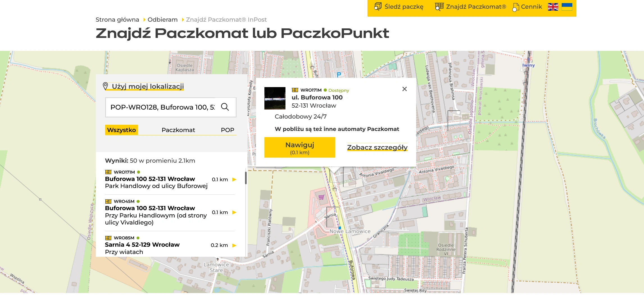Click the blue parking P marker on map
Image resolution: width=644 pixels, height=295 pixels.
339,75
